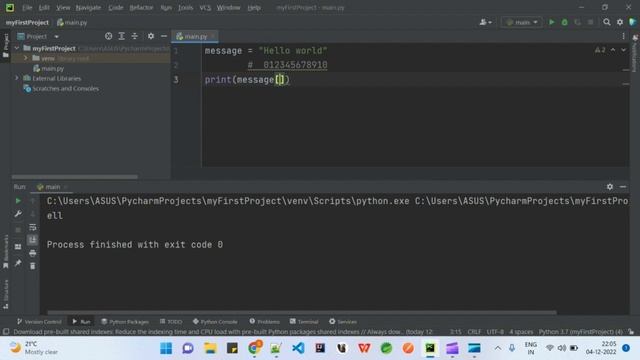Expand the venv folder
This screenshot has height=360, width=640.
click(x=26, y=58)
